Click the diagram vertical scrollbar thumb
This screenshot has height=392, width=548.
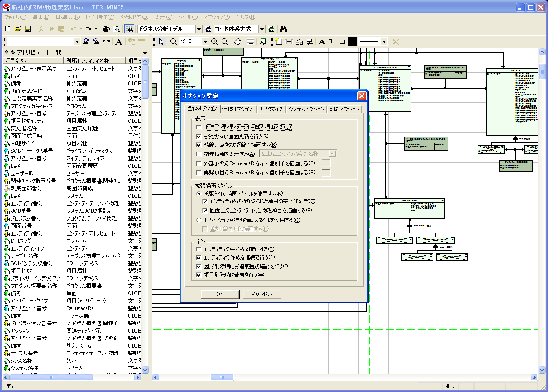coord(542,71)
